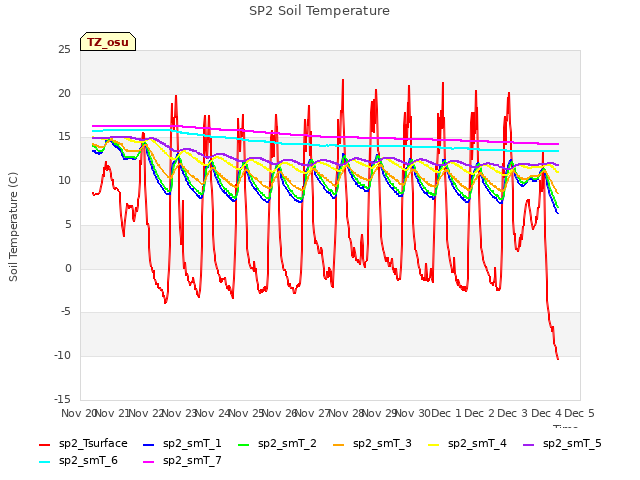Click the Dec 1 x-axis tick label

(x=446, y=413)
